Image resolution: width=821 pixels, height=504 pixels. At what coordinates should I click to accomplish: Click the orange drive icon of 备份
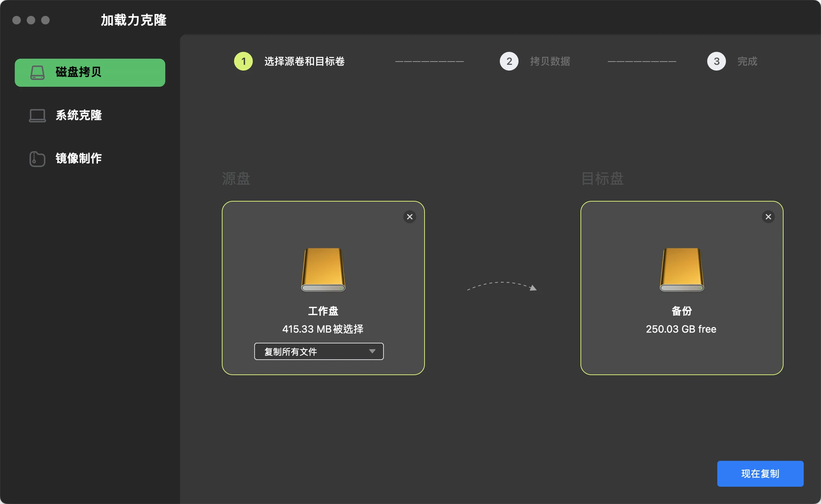tap(681, 269)
